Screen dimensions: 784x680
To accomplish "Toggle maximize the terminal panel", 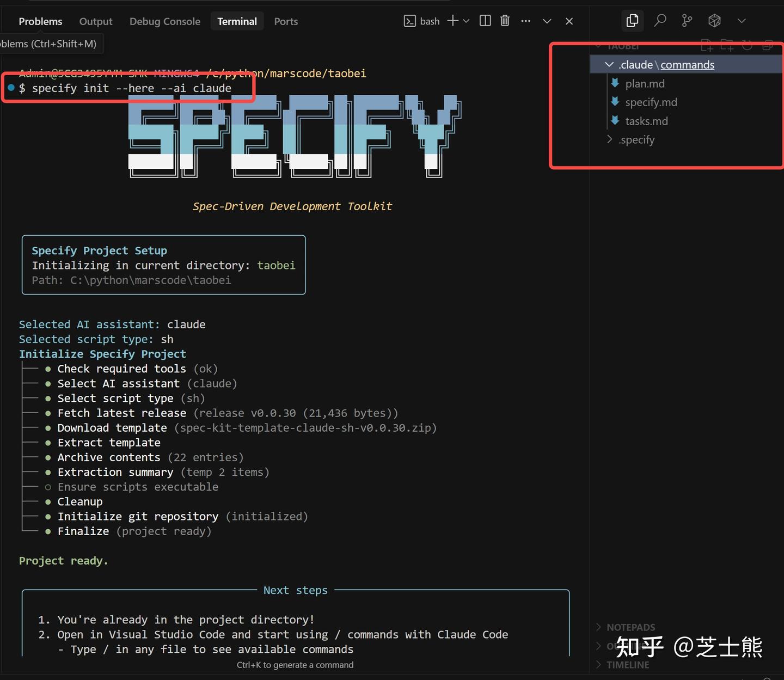I will pos(547,20).
